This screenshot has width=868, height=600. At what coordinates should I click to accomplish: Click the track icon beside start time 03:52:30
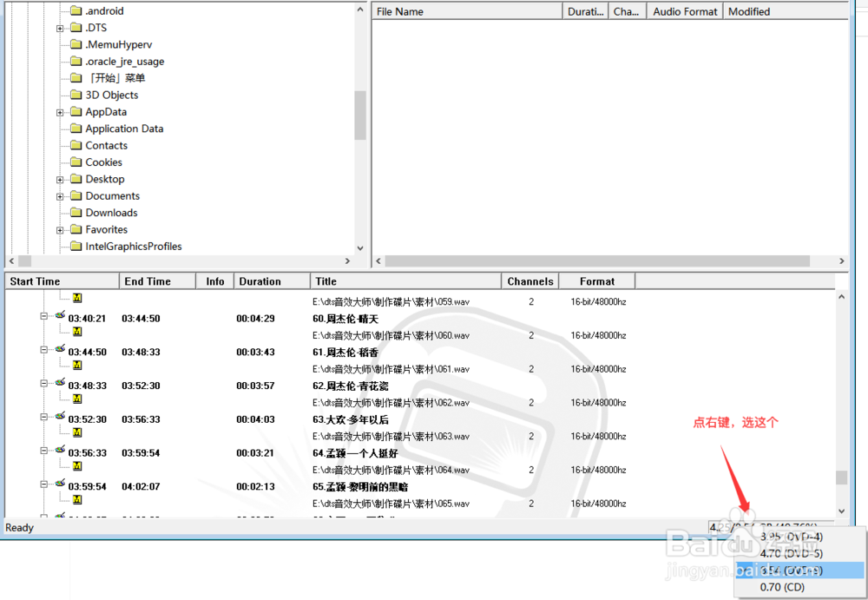coord(60,417)
